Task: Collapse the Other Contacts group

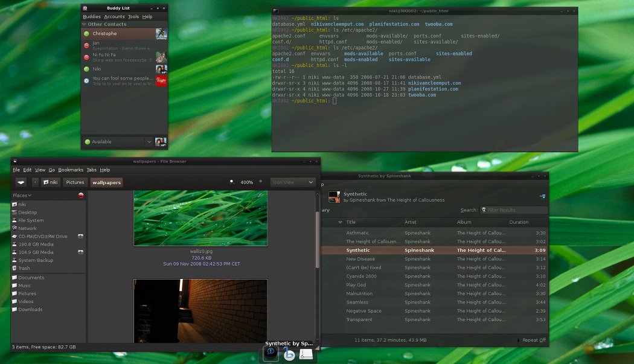Action: [x=85, y=24]
